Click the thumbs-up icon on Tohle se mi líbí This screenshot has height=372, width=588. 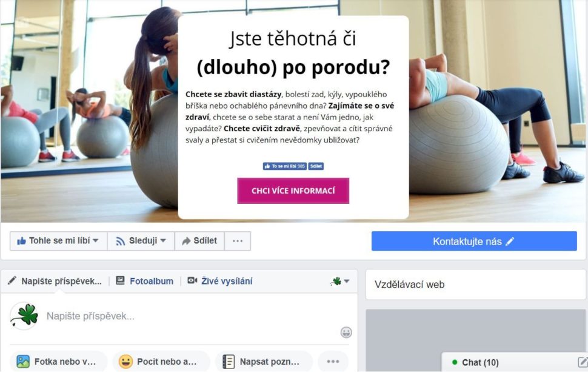[21, 241]
